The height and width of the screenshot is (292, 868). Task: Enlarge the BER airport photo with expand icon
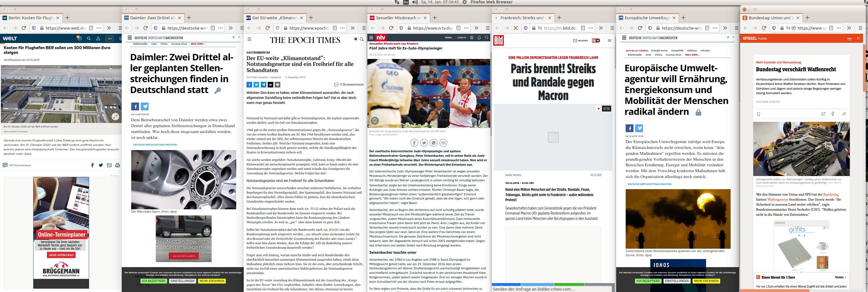(115, 117)
